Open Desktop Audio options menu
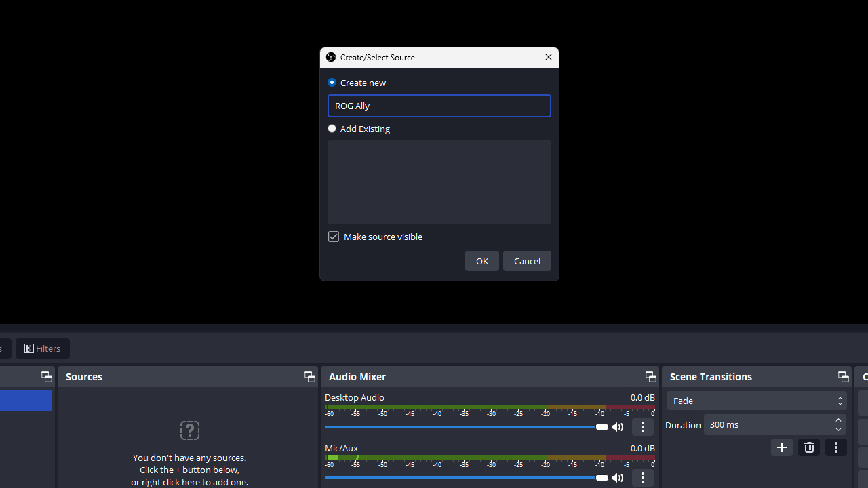This screenshot has width=868, height=488. [643, 427]
